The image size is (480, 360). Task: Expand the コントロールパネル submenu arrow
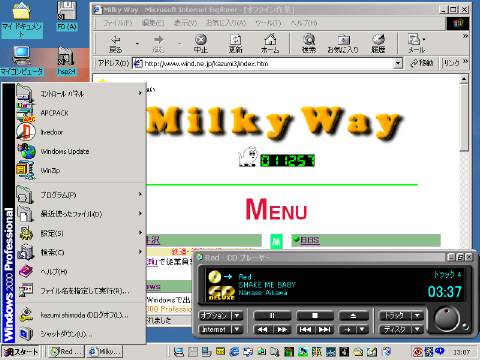click(140, 93)
